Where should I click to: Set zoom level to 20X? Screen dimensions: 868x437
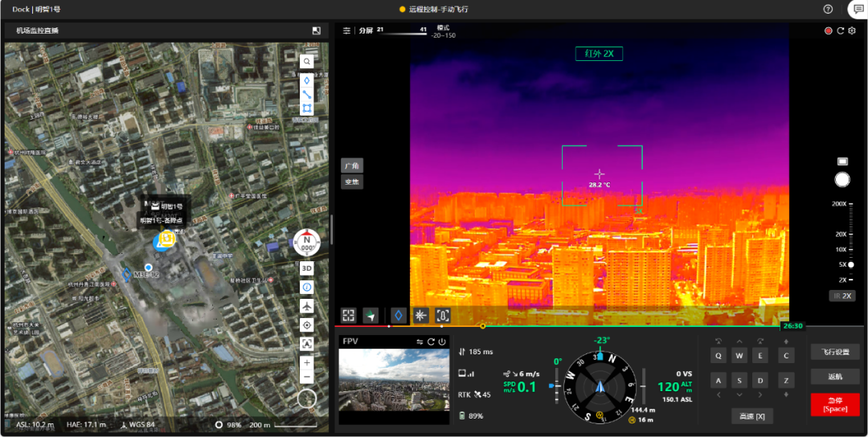[x=841, y=234]
